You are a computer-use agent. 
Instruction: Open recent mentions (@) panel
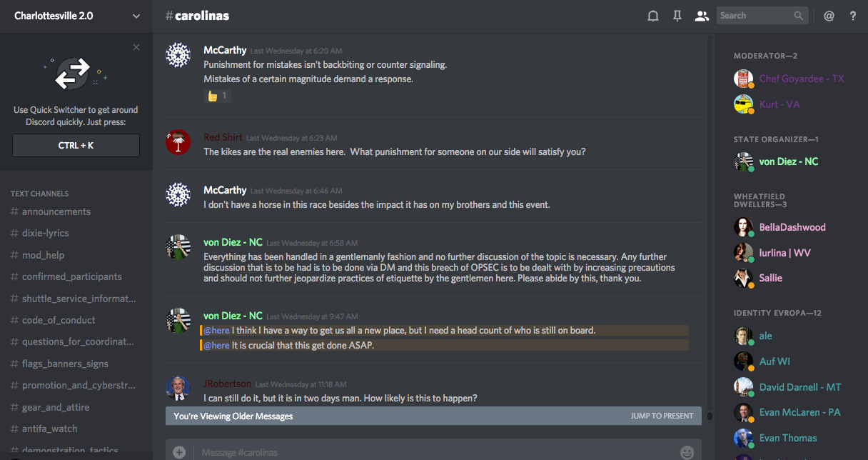829,16
